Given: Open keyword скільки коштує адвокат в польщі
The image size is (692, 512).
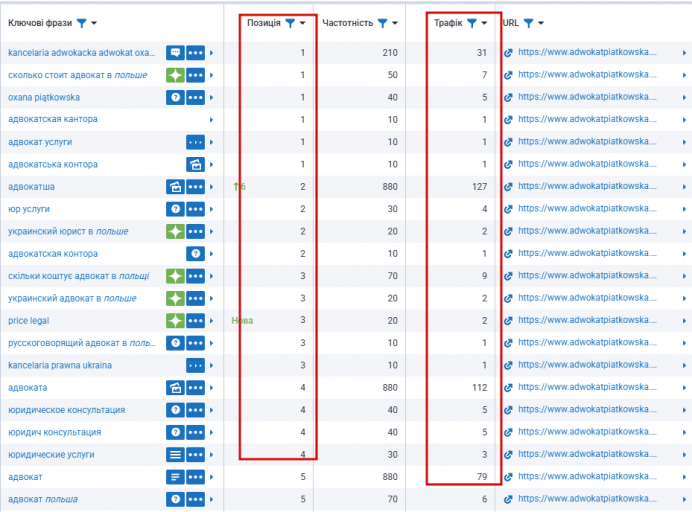Looking at the screenshot, I should click(x=79, y=276).
